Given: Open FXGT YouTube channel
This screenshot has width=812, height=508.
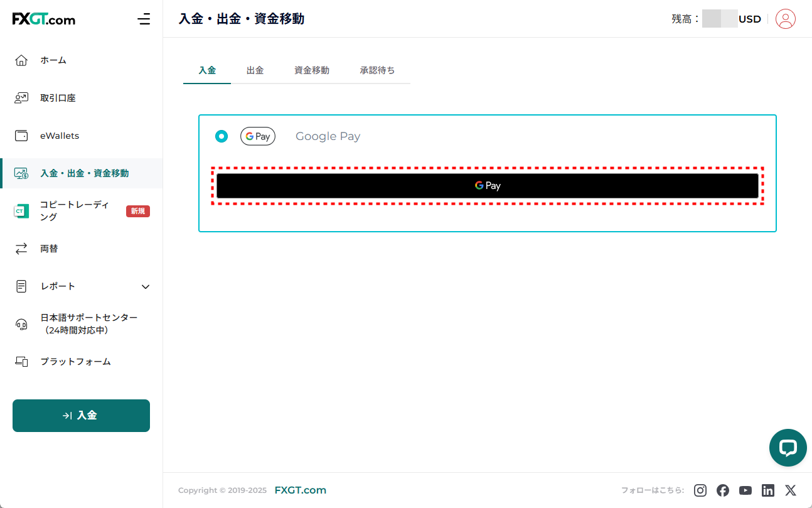Looking at the screenshot, I should click(x=745, y=490).
